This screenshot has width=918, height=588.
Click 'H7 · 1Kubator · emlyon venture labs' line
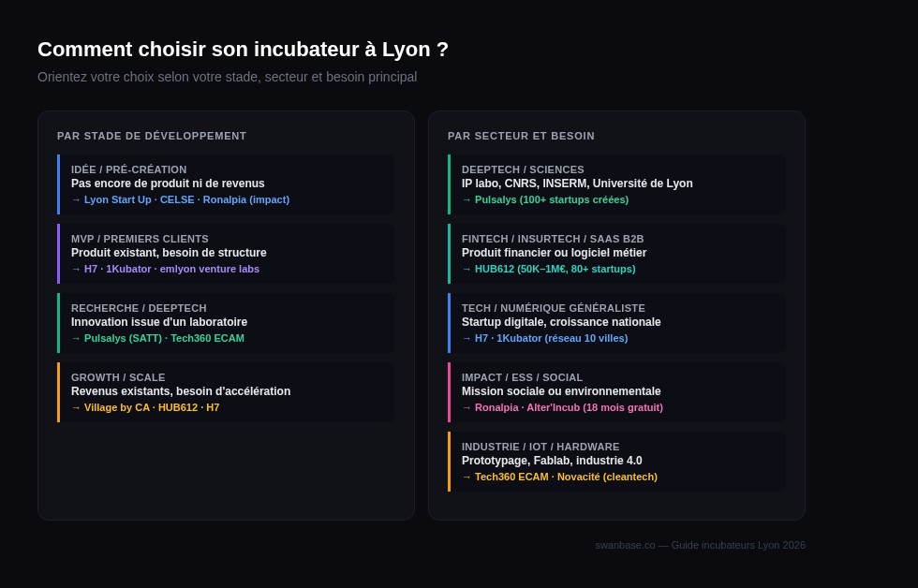tap(165, 269)
